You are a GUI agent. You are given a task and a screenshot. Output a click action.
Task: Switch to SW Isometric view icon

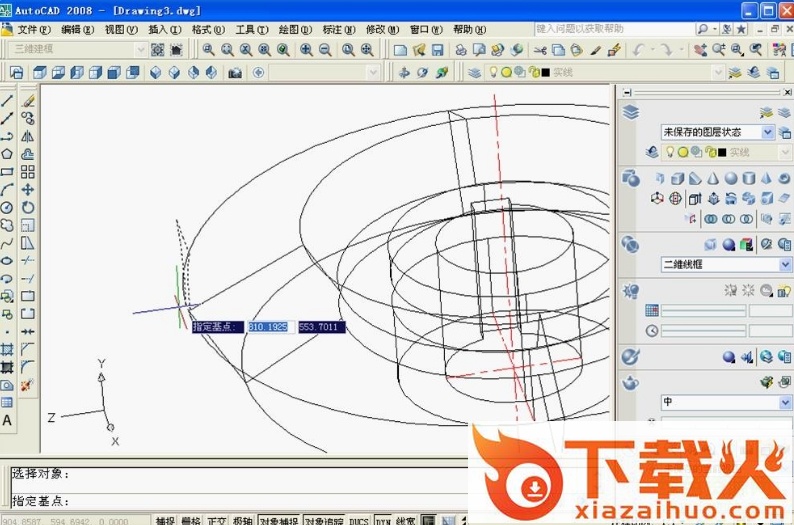click(x=155, y=73)
